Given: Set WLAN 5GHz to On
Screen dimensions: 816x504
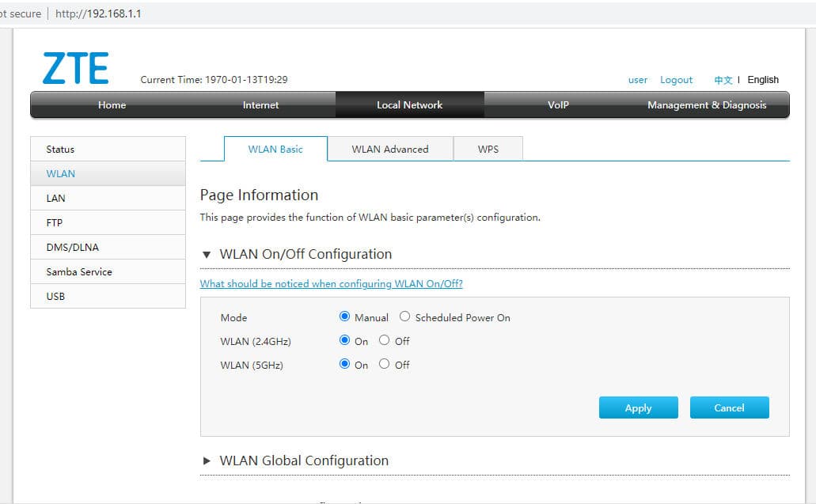Looking at the screenshot, I should [x=344, y=364].
